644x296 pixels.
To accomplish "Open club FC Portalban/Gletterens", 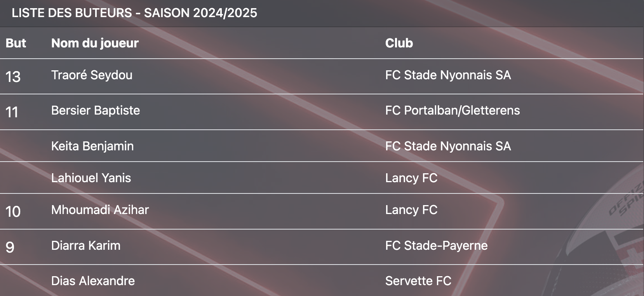I will [452, 110].
